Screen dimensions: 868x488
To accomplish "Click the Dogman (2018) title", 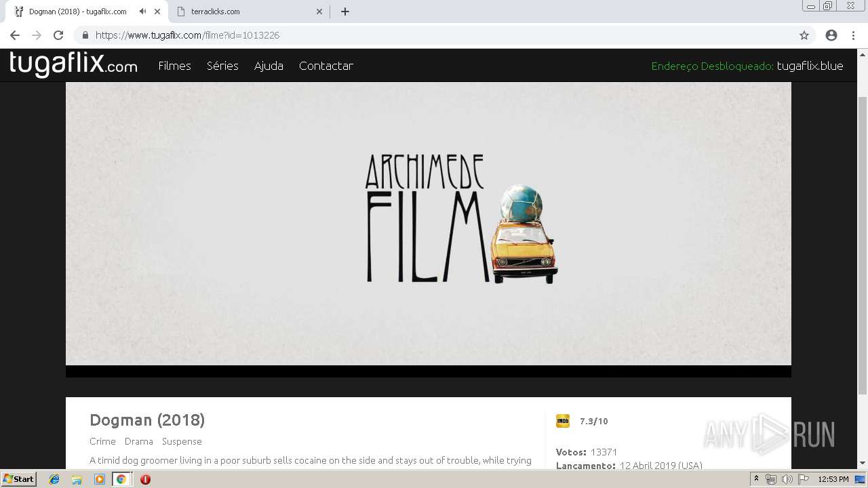I will 147,420.
